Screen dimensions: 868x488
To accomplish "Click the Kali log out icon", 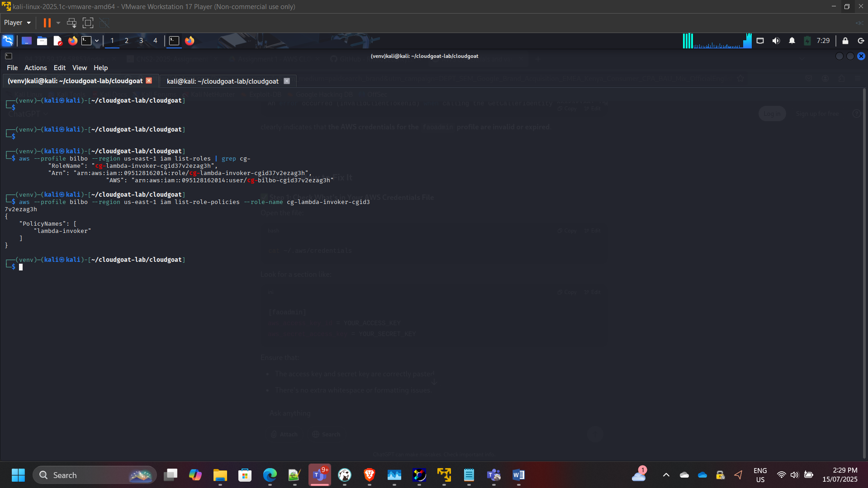I will click(x=861, y=41).
